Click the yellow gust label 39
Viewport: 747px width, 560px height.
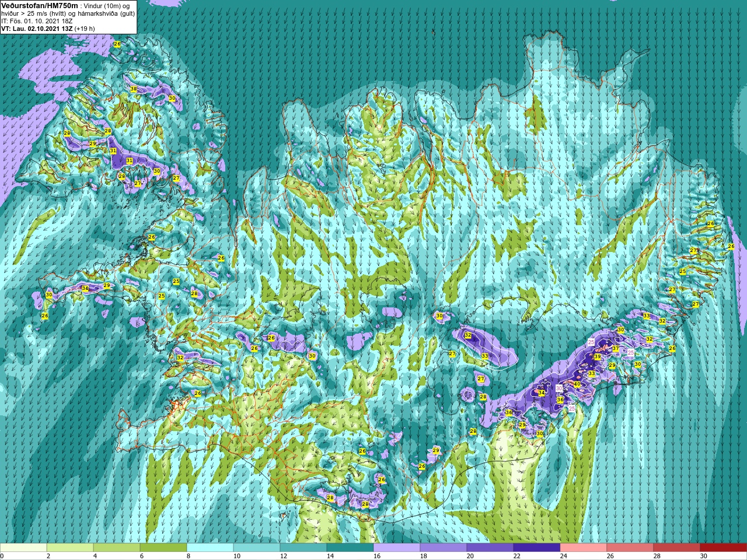click(597, 356)
